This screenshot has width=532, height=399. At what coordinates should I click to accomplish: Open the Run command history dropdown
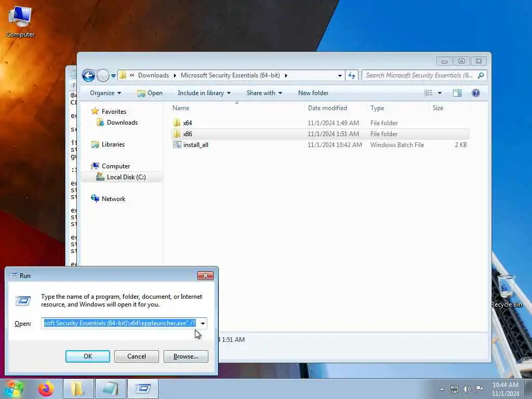[x=203, y=323]
